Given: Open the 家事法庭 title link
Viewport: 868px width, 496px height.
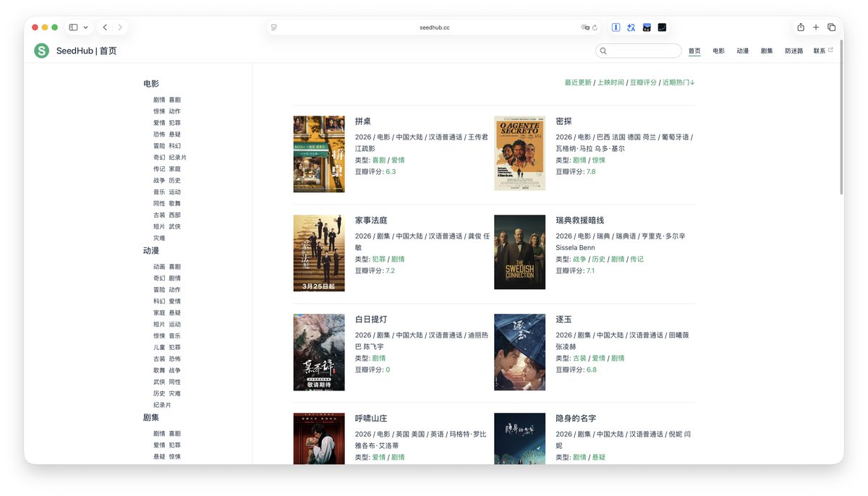Looking at the screenshot, I should (371, 221).
